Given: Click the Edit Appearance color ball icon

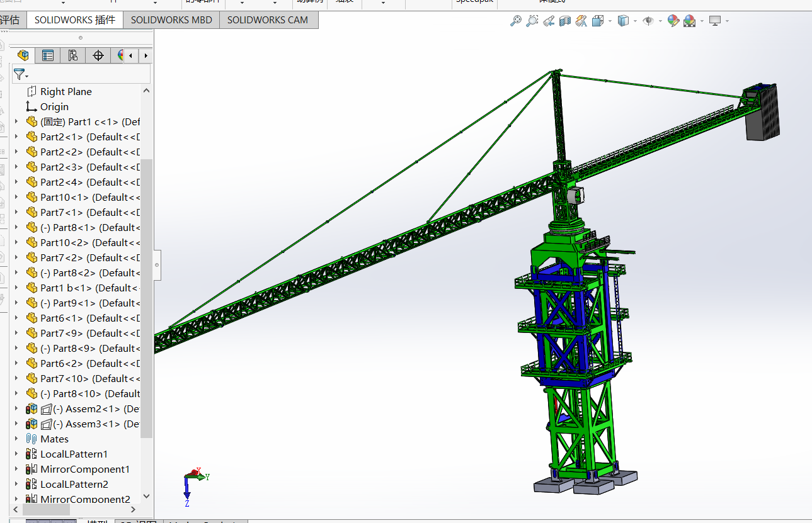Looking at the screenshot, I should click(x=673, y=21).
